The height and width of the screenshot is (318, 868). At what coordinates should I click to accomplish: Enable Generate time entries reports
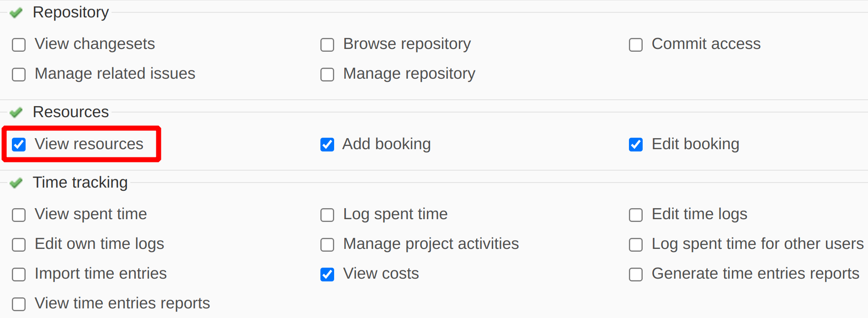(636, 275)
